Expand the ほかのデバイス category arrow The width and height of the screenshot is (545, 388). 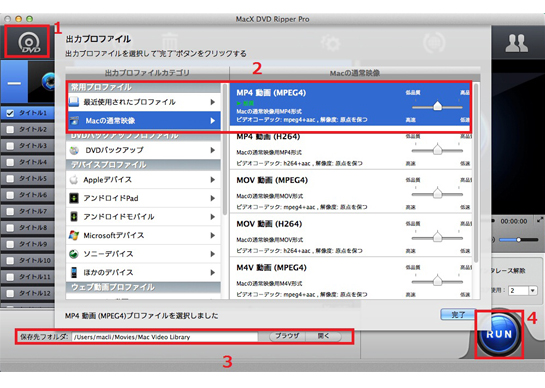pos(212,272)
